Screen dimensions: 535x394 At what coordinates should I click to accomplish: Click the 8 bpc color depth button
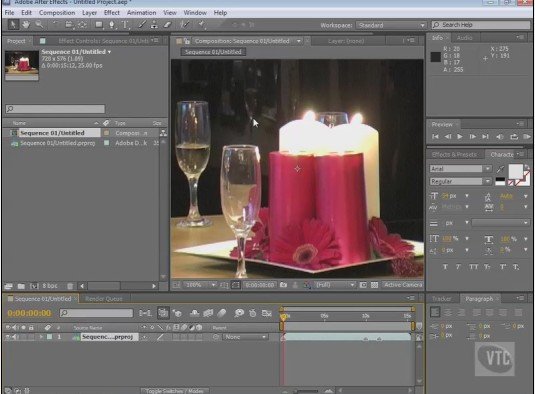point(50,286)
